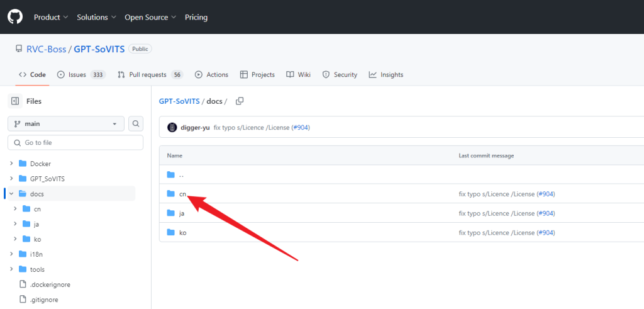The image size is (644, 309).
Task: Click digger-yu's avatar
Action: pyautogui.click(x=172, y=128)
